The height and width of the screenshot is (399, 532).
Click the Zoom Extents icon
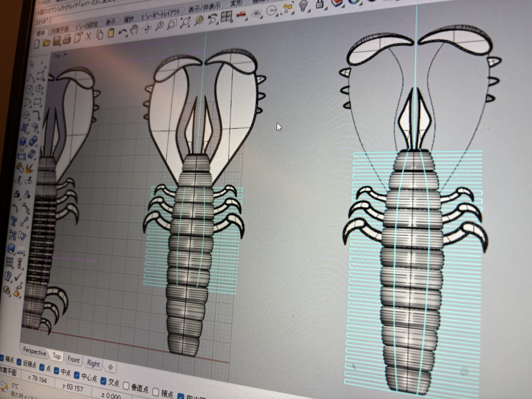(185, 23)
